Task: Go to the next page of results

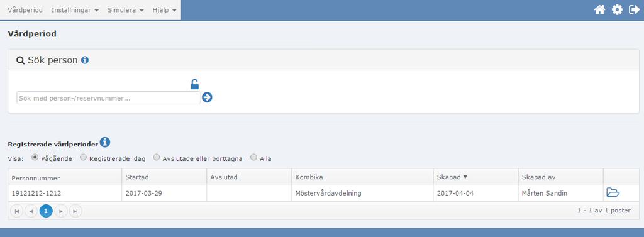Action: click(61, 211)
